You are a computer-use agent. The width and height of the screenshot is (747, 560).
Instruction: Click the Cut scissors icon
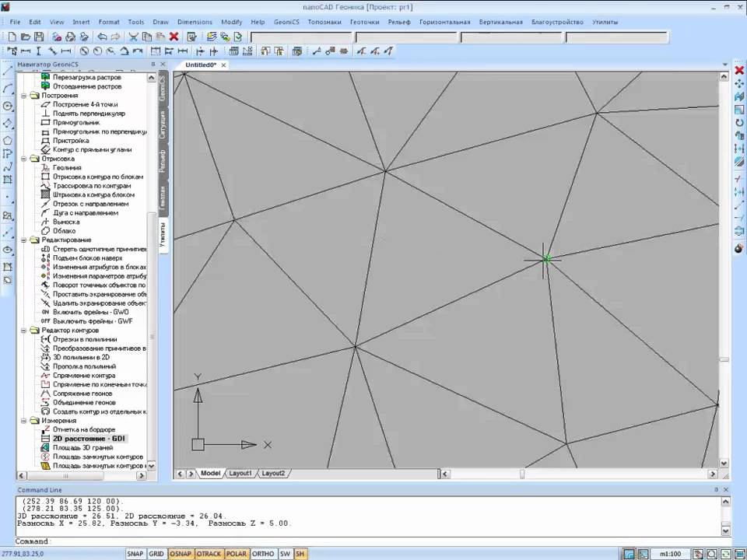pos(134,37)
